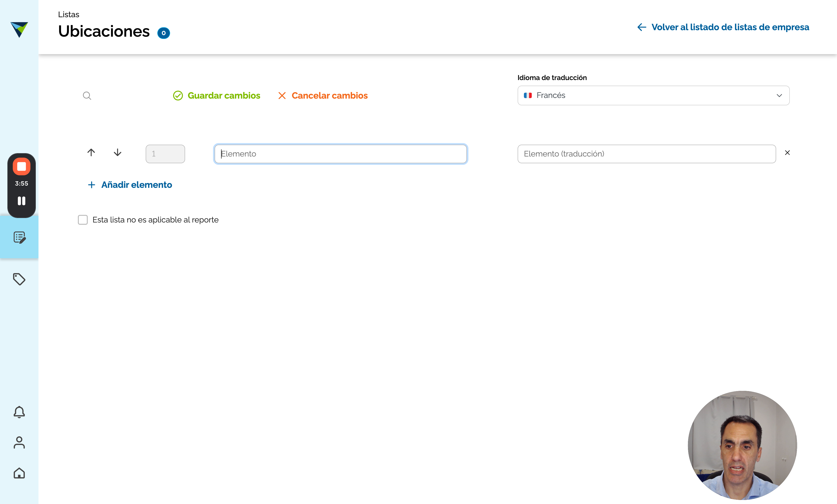Open the user profile icon in sidebar

point(19,443)
